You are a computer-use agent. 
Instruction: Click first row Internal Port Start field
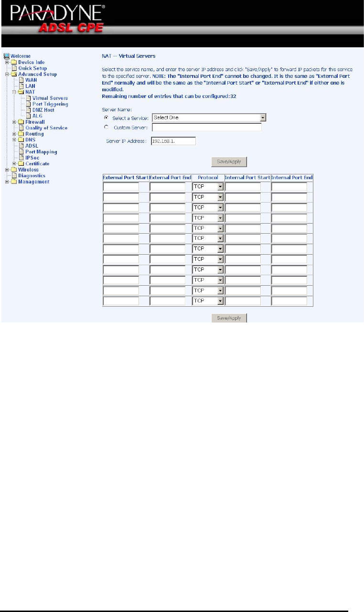tap(243, 187)
